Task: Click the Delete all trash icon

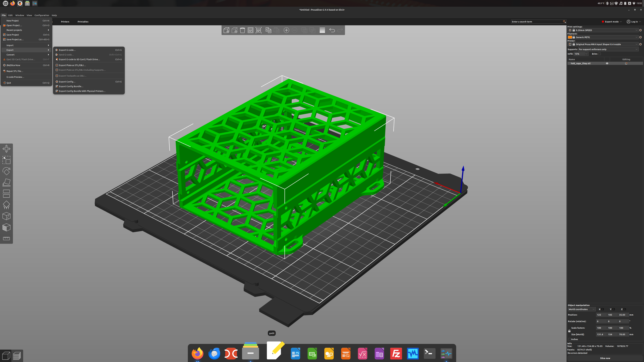Action: [x=242, y=30]
